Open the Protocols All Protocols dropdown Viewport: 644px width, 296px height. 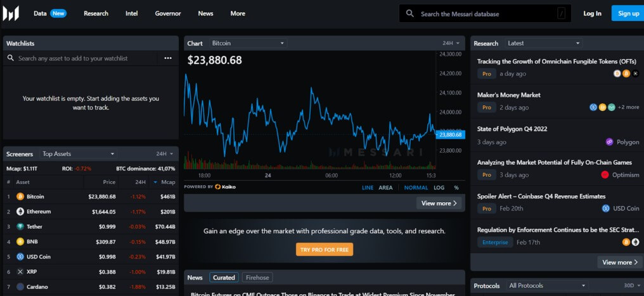548,286
